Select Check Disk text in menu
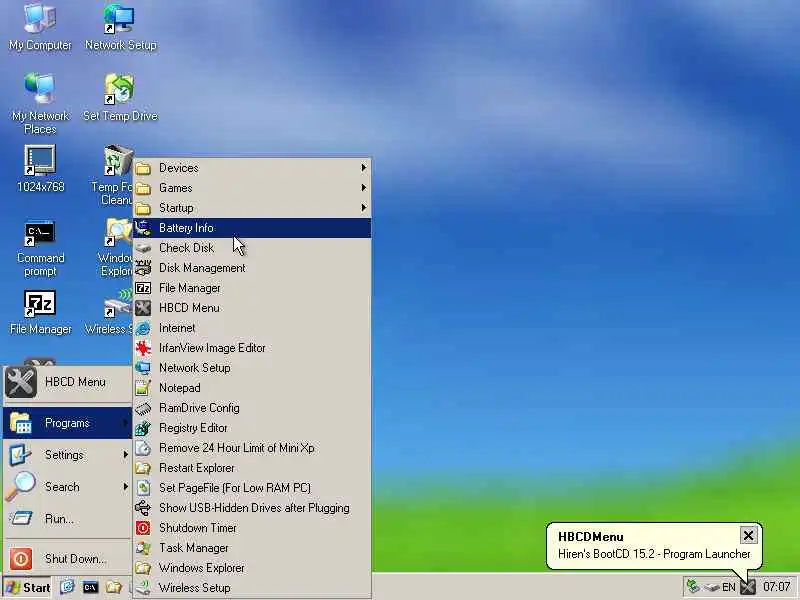The image size is (800, 600). tap(186, 248)
